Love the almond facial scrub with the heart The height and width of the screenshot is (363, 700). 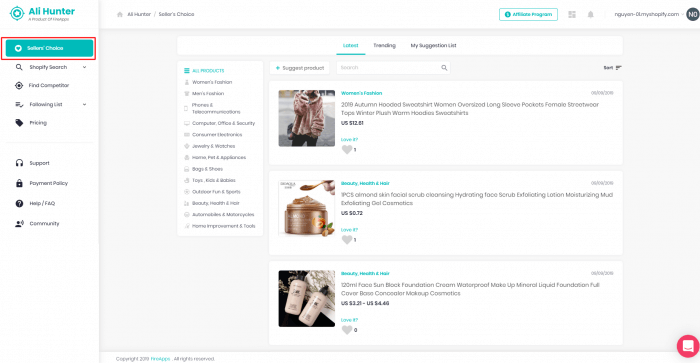[x=347, y=240]
